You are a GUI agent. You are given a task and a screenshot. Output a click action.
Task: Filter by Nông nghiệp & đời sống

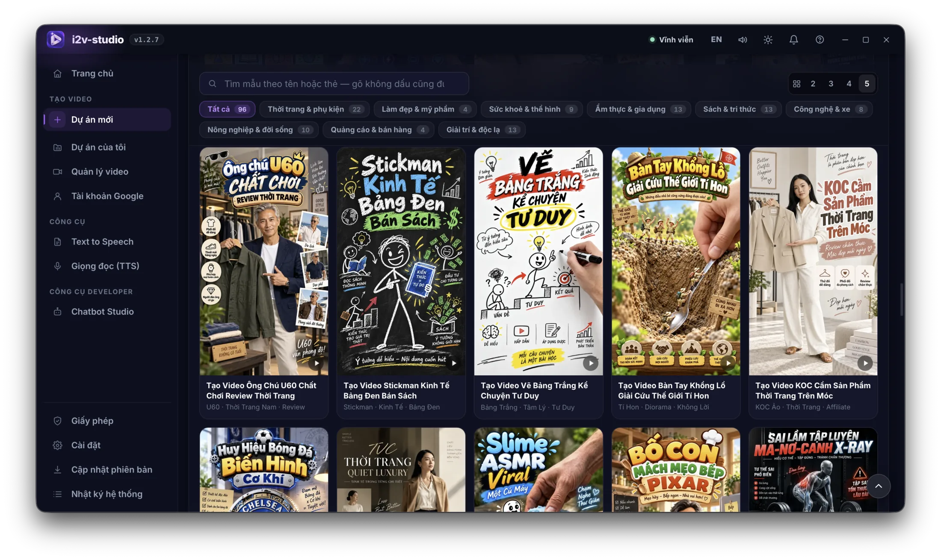259,130
